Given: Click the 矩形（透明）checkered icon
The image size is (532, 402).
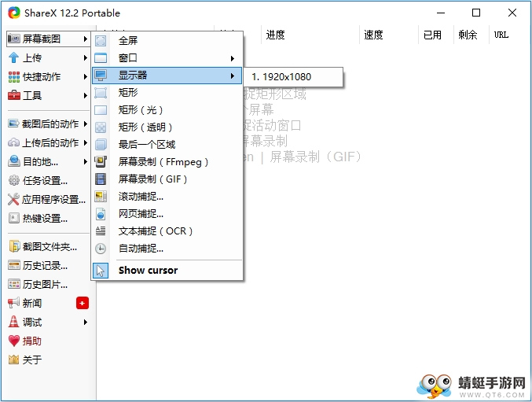Looking at the screenshot, I should (x=101, y=127).
